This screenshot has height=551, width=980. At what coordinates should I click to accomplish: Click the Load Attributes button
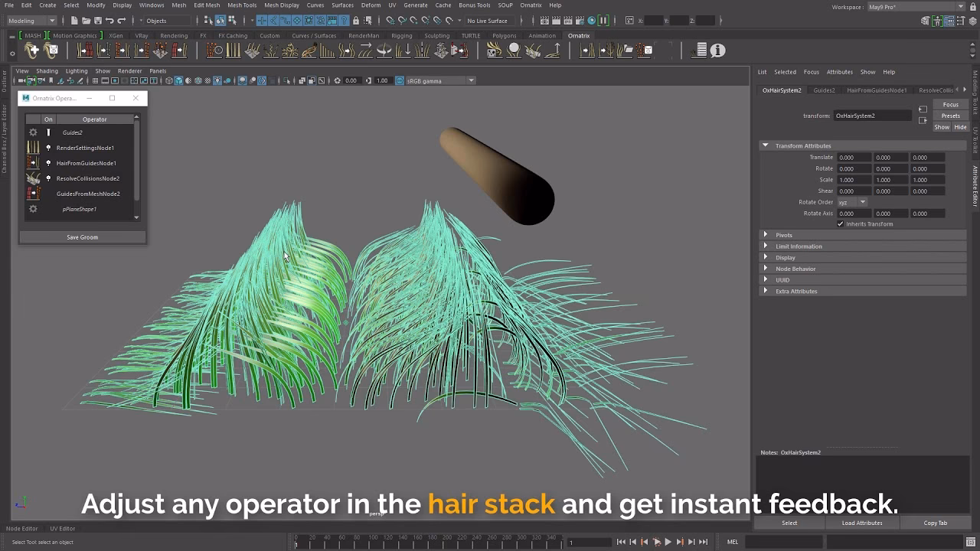pyautogui.click(x=862, y=523)
